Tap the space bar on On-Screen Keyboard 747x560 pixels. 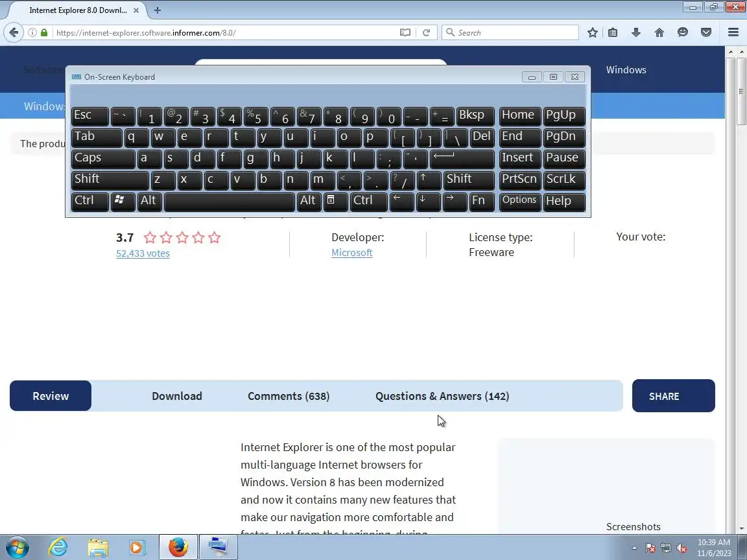[230, 201]
